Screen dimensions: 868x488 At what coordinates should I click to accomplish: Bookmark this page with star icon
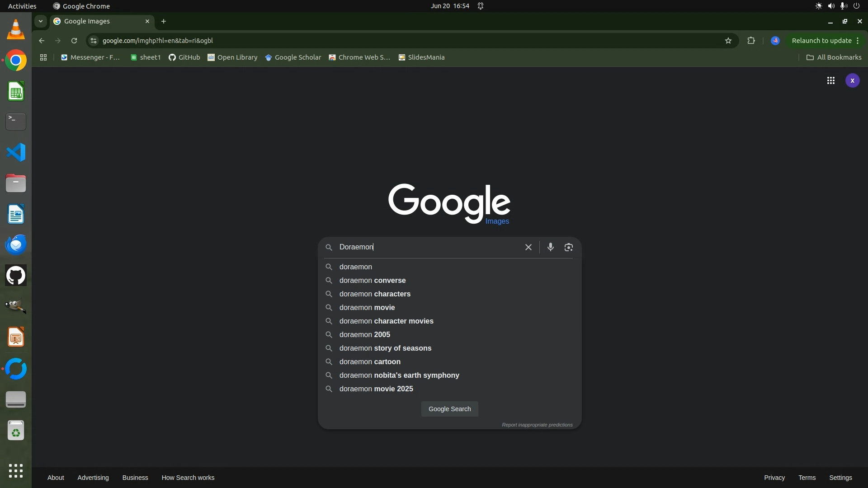(728, 41)
